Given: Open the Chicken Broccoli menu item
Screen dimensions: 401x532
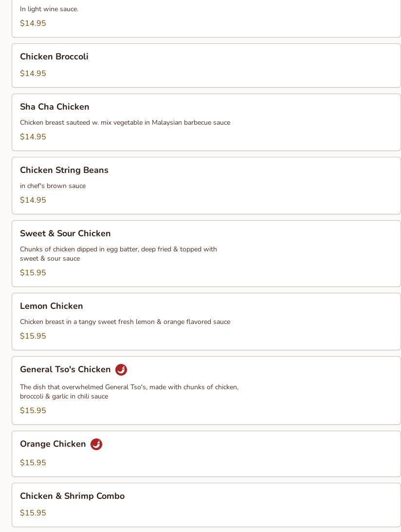Looking at the screenshot, I should pos(54,57).
